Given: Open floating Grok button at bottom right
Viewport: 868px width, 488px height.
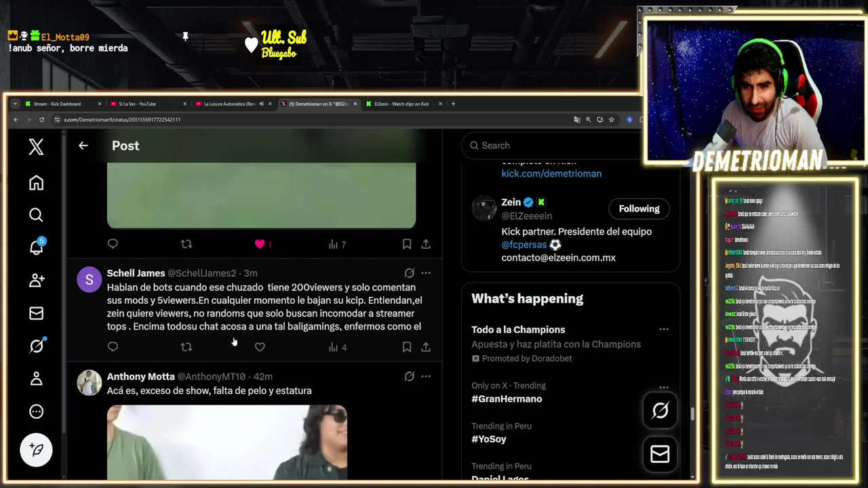Looking at the screenshot, I should [x=660, y=411].
